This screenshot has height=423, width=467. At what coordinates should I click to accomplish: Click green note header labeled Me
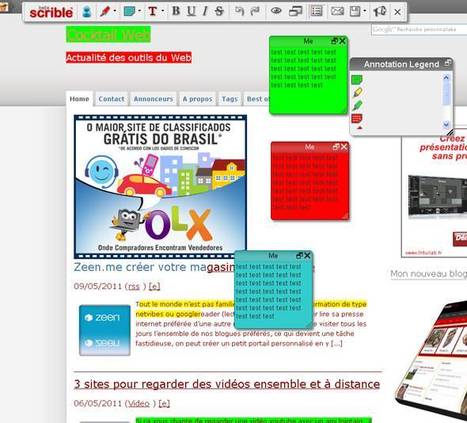pyautogui.click(x=308, y=41)
